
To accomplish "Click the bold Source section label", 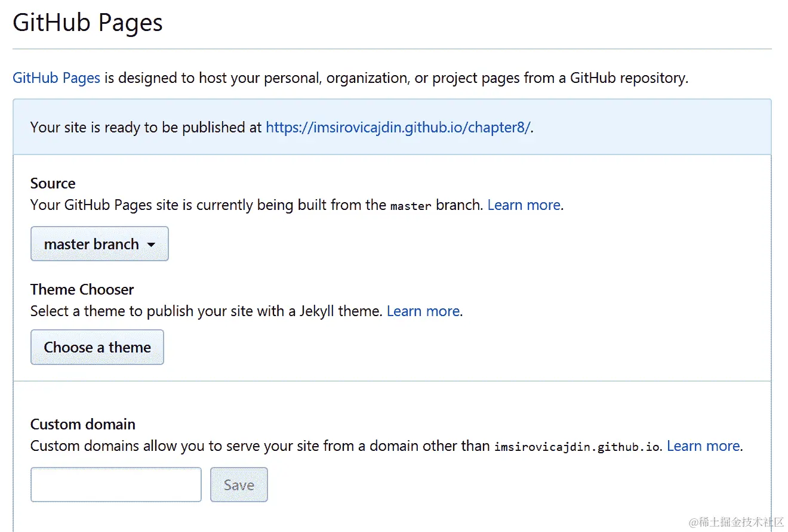I will pyautogui.click(x=53, y=183).
